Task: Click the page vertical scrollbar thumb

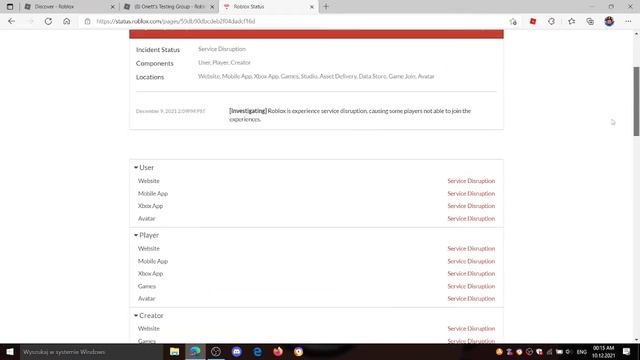Action: click(x=636, y=101)
